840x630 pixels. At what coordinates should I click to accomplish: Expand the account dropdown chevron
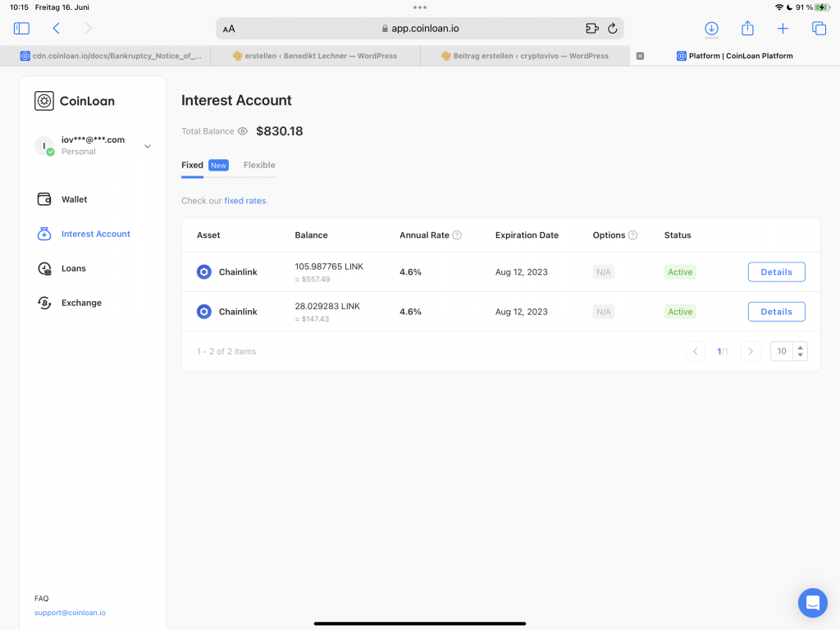pos(148,146)
